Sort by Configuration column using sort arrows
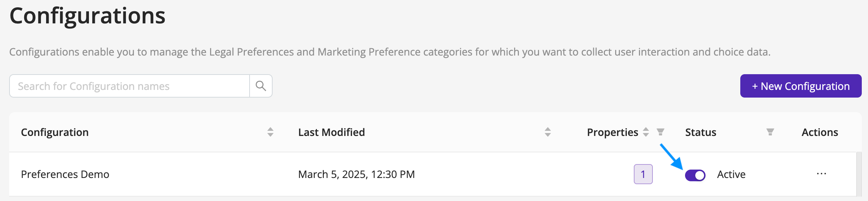868x201 pixels. pos(270,132)
